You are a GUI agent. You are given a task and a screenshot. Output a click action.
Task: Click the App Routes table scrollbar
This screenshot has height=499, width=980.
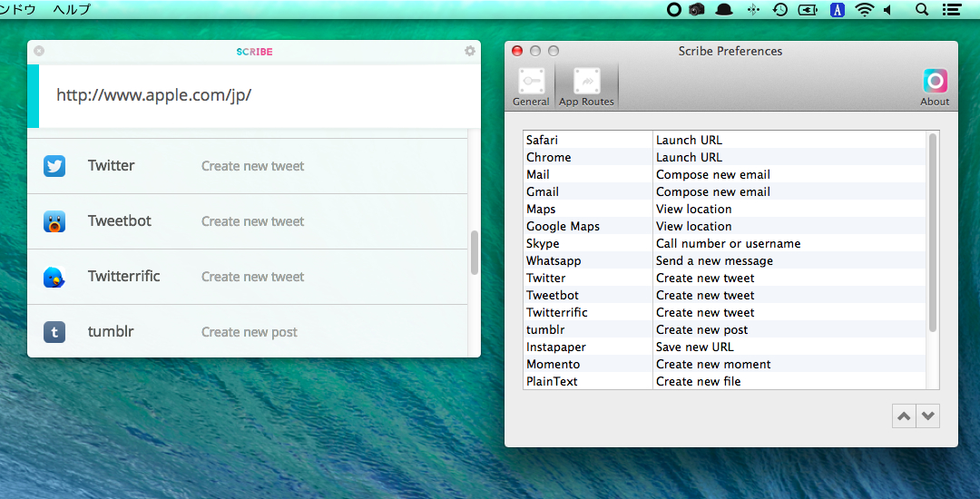933,232
